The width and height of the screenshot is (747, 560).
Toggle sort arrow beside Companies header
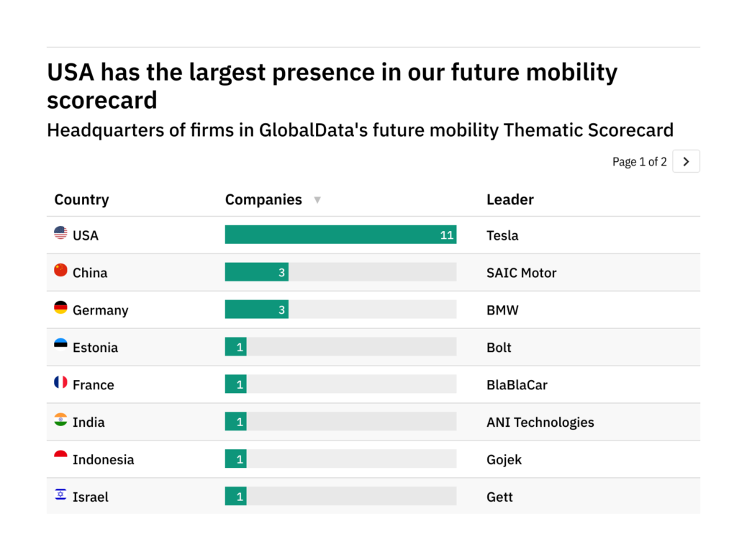pyautogui.click(x=317, y=200)
